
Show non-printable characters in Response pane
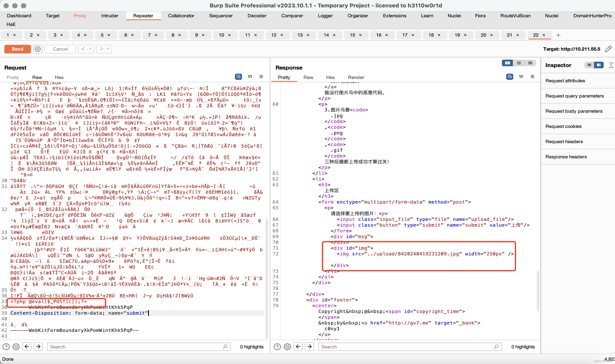(521, 77)
